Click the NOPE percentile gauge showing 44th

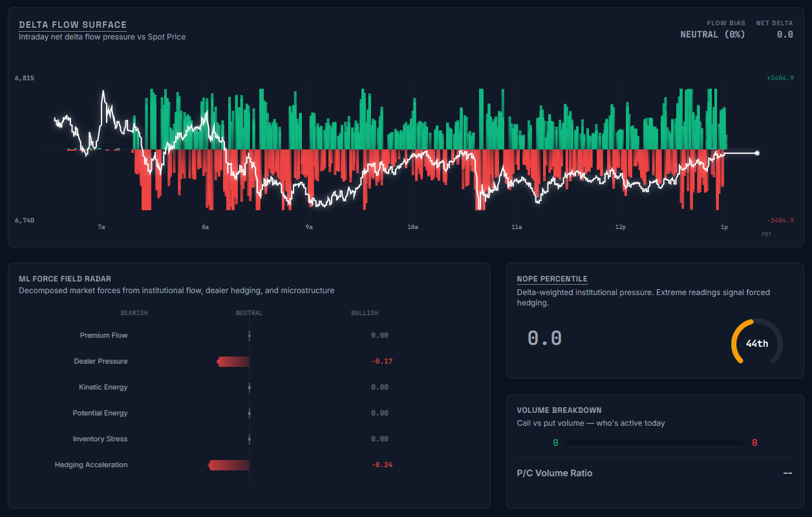tap(755, 342)
